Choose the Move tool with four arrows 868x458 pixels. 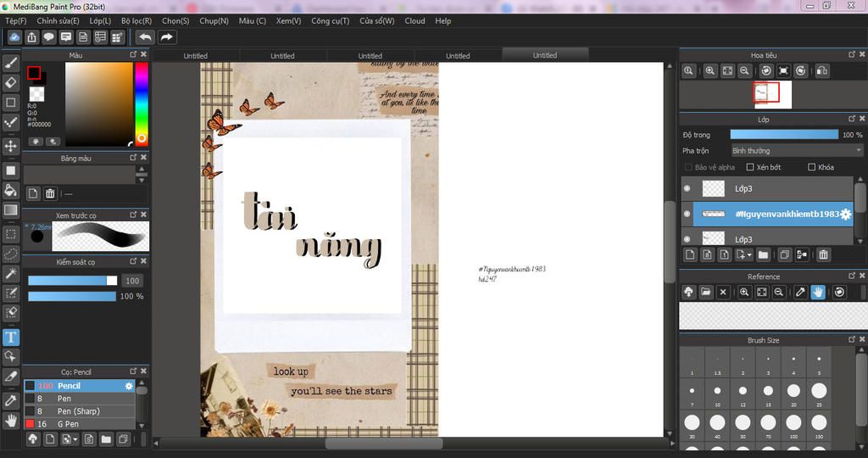pyautogui.click(x=10, y=146)
